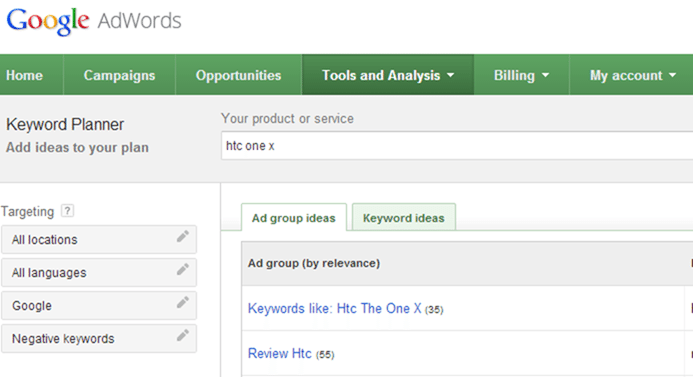Click the (55) keyword count

[x=325, y=354]
